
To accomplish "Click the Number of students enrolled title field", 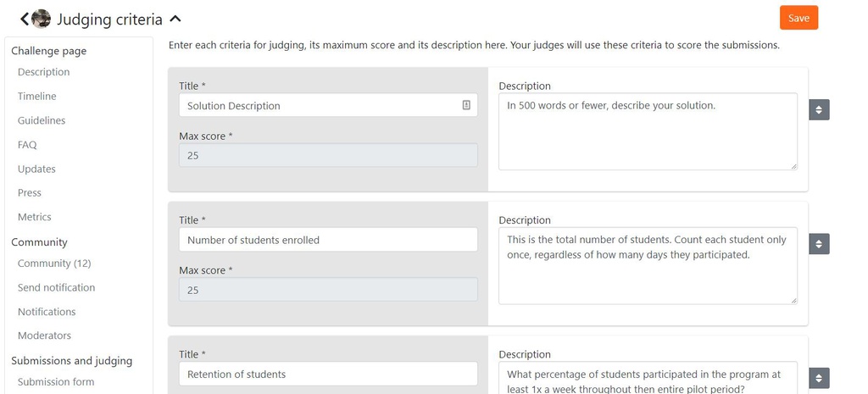I will coord(328,240).
